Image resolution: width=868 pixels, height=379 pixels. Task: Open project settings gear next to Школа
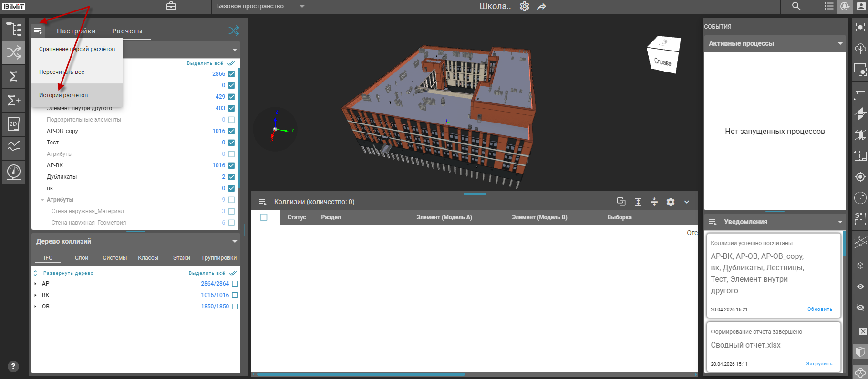[525, 6]
